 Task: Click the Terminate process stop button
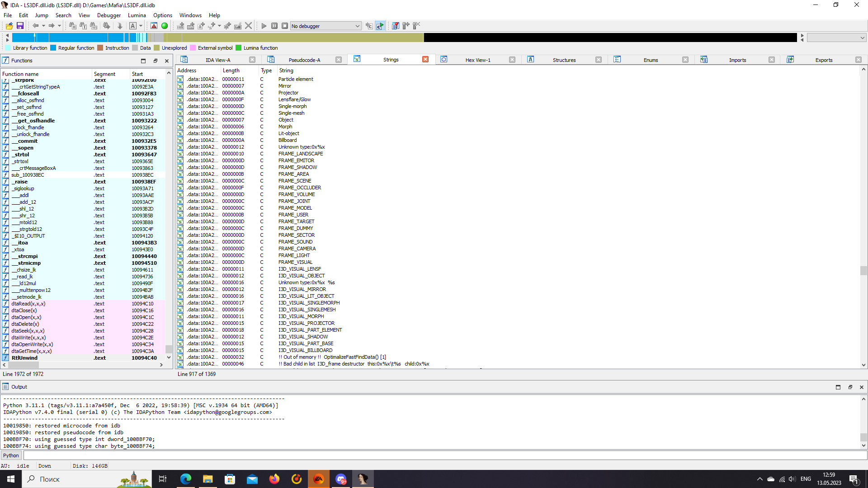tap(285, 26)
